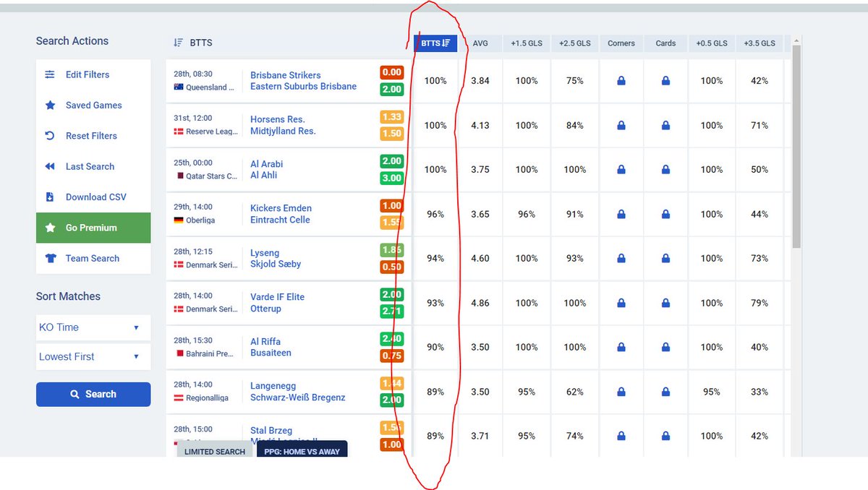The width and height of the screenshot is (868, 490).
Task: Sort by the +0.5 GLS column
Action: pos(712,43)
